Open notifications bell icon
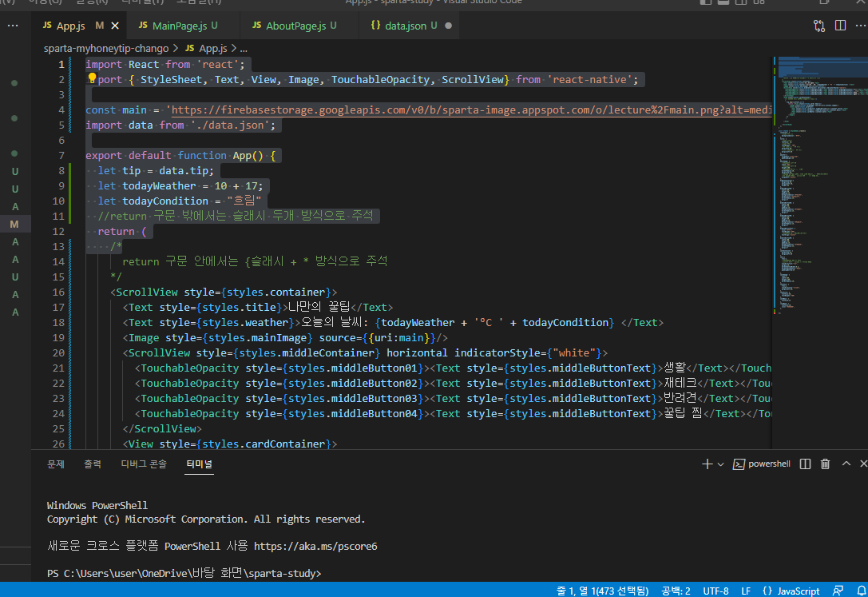This screenshot has width=868, height=597. point(862,591)
